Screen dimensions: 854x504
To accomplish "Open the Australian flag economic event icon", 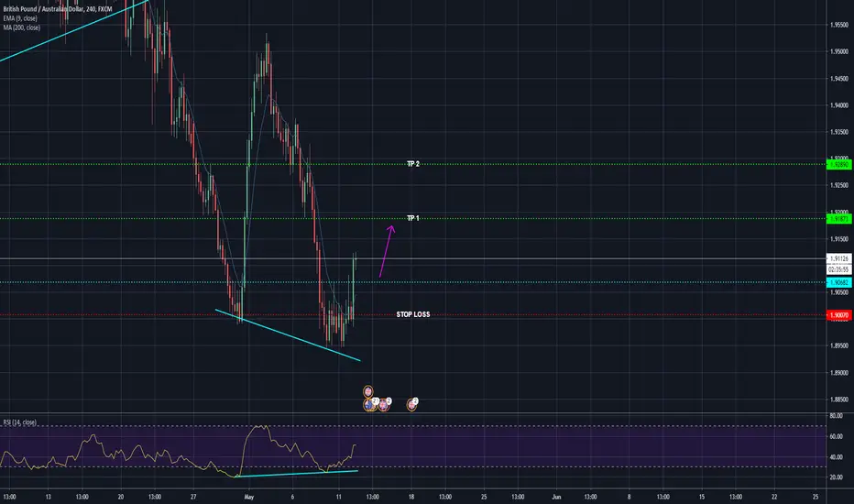I will pyautogui.click(x=370, y=404).
